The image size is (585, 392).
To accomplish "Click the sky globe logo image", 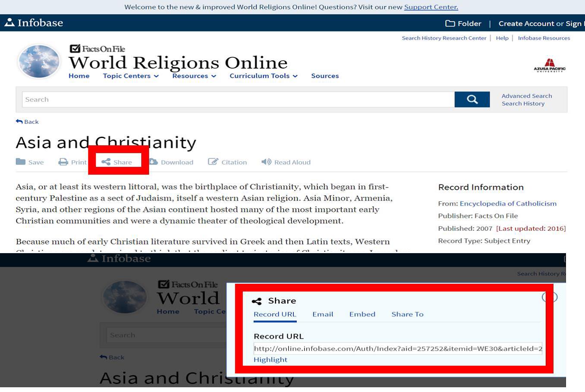I will [x=39, y=62].
